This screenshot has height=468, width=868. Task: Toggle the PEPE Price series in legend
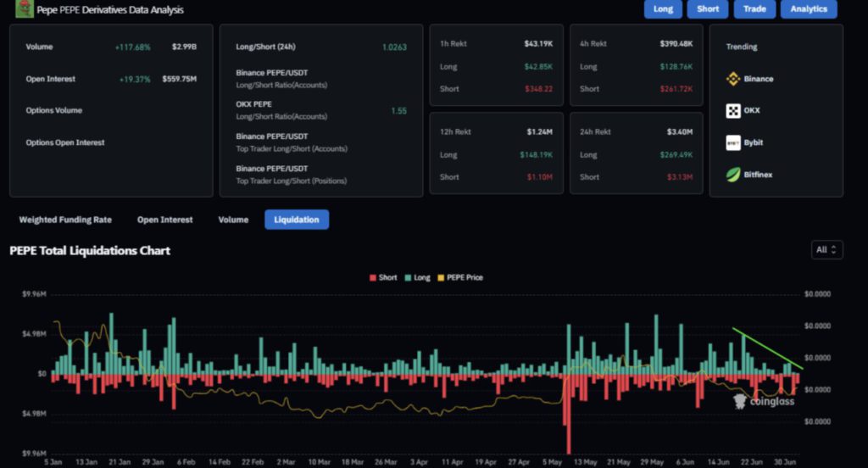[x=460, y=277]
